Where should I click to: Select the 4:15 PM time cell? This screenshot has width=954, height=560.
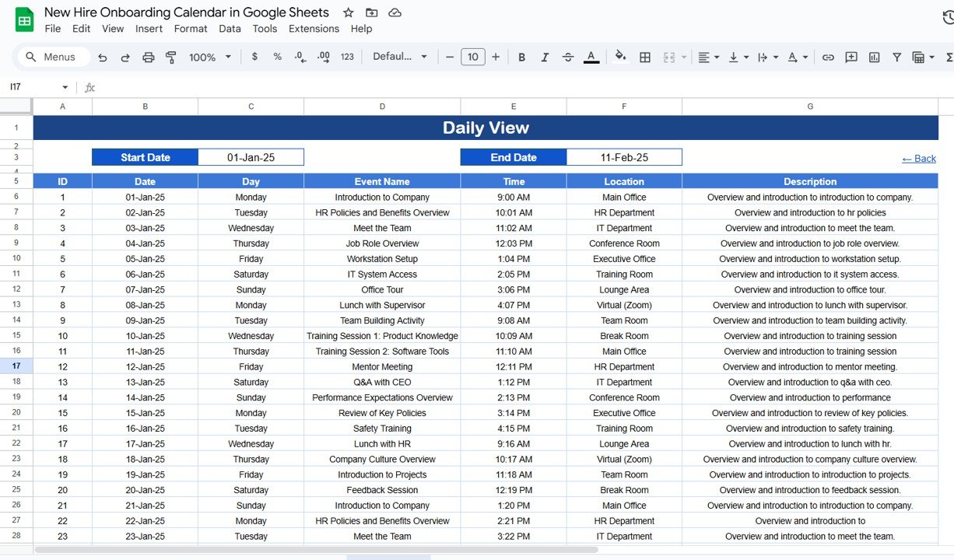(514, 429)
